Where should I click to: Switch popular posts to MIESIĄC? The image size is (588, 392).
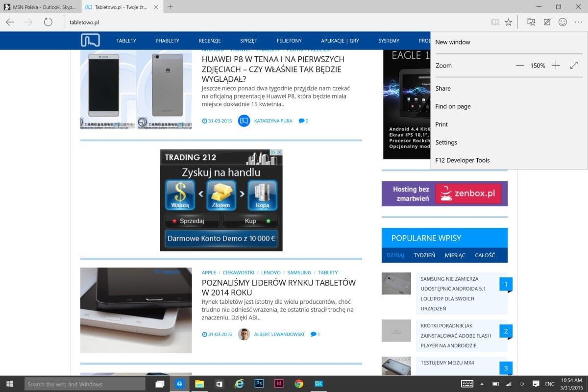point(455,255)
